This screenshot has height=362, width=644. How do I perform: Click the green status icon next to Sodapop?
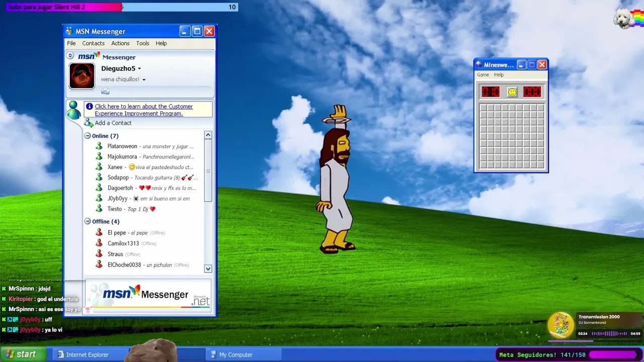(x=99, y=177)
